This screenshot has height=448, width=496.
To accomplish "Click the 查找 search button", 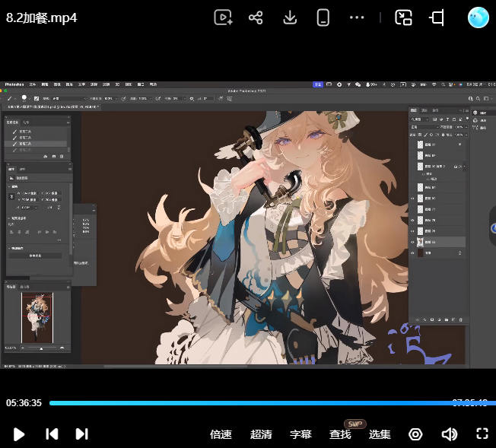I will click(x=340, y=434).
